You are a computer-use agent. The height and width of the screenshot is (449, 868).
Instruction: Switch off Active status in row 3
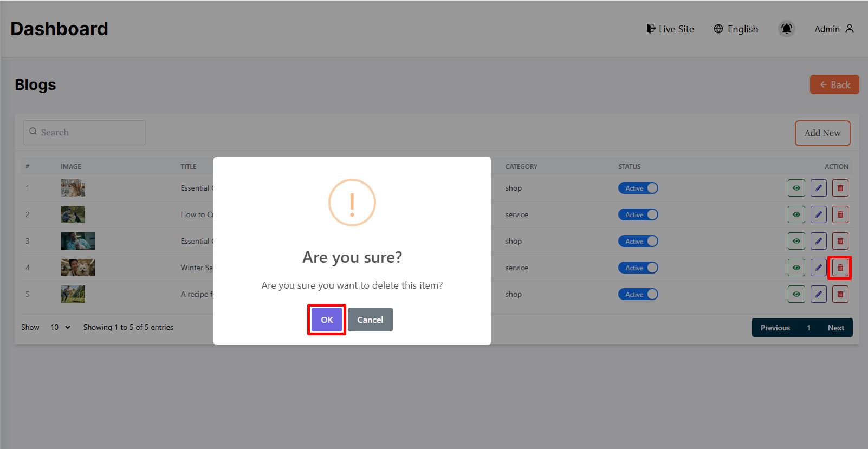(638, 241)
